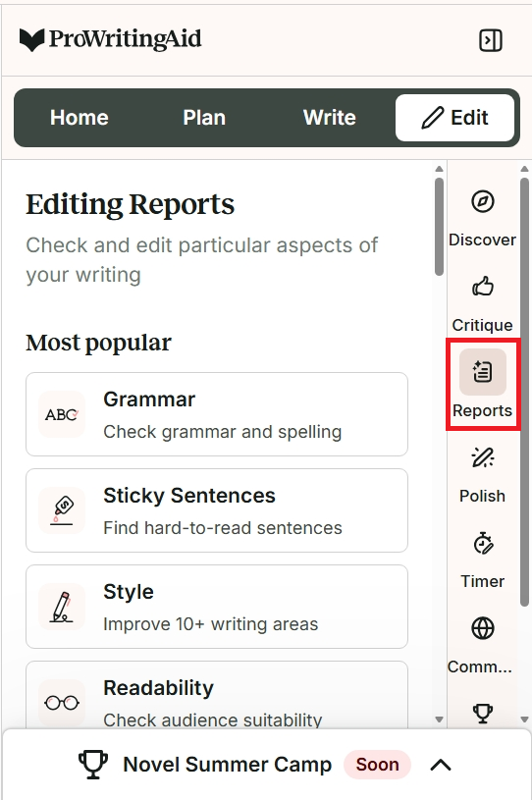Viewport: 532px width, 800px height.
Task: Click the Most popular heading
Action: tap(98, 343)
